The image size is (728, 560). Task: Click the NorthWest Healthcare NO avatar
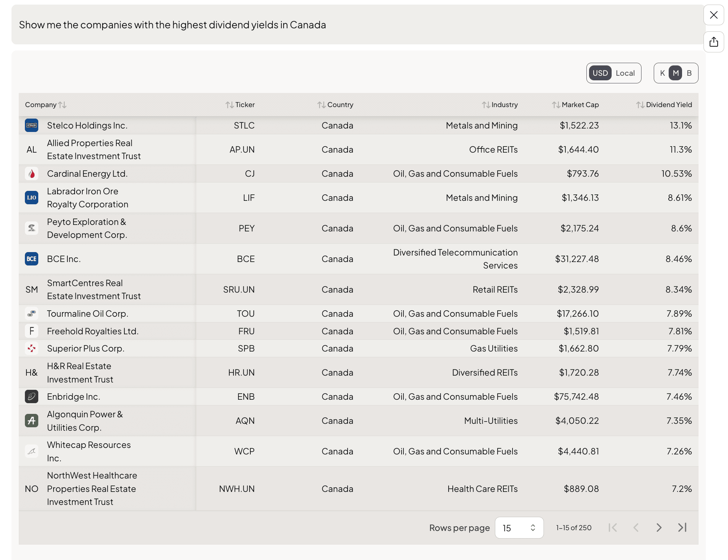pyautogui.click(x=31, y=489)
